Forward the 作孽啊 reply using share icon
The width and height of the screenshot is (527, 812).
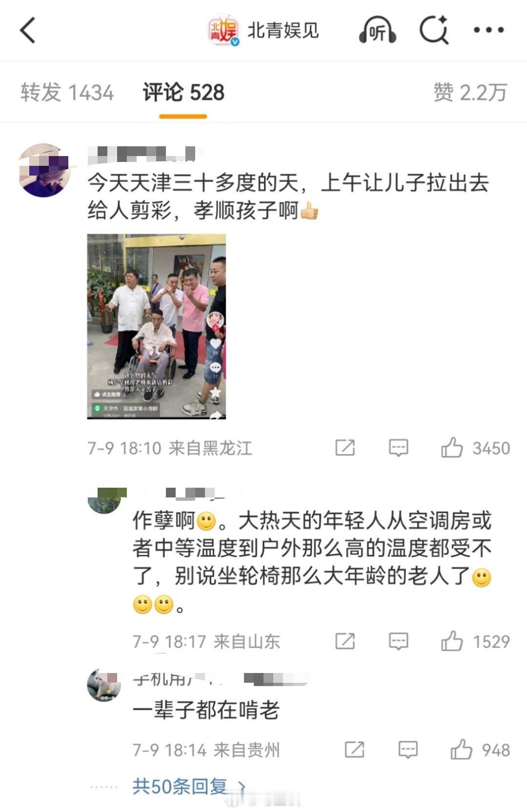pos(345,641)
